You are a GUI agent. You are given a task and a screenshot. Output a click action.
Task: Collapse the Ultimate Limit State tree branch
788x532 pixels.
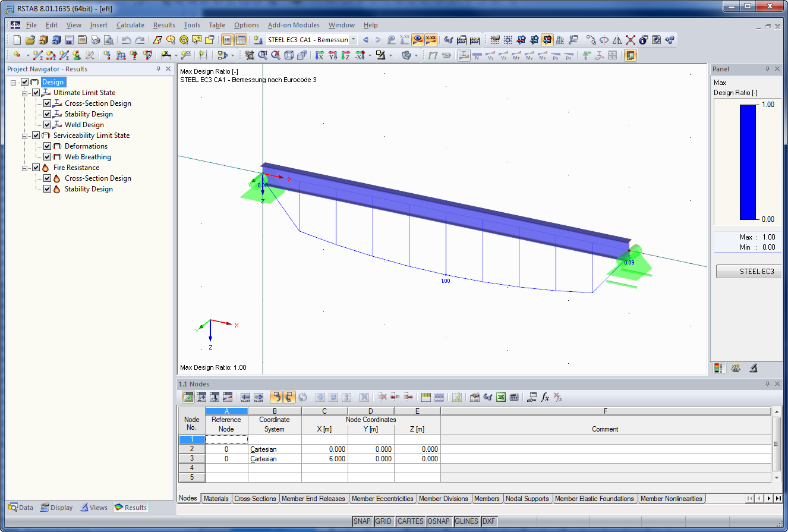[x=26, y=92]
